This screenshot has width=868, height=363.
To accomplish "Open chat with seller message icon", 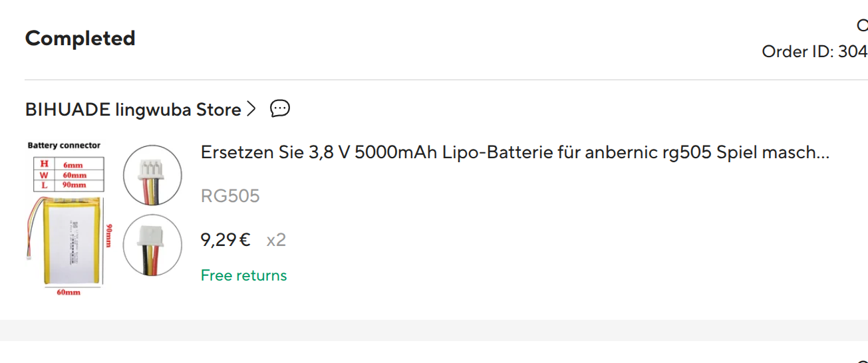I will point(280,108).
